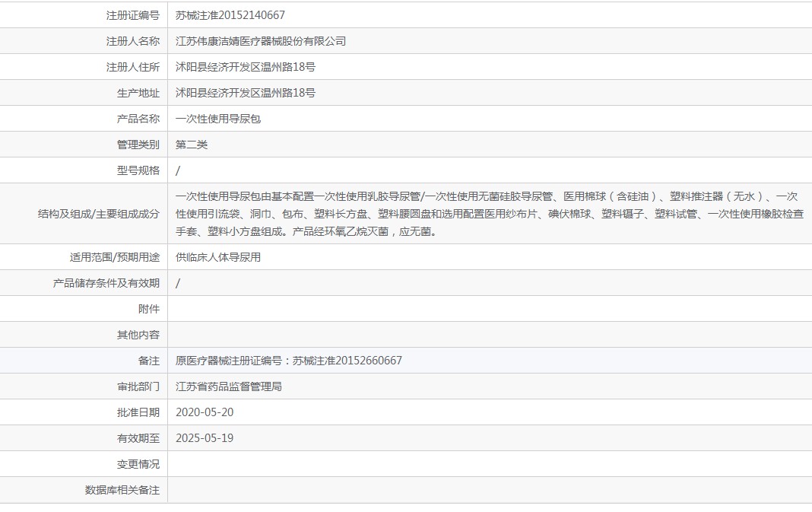Click the 备注 label
Screen dimensions: 812x512
click(148, 361)
